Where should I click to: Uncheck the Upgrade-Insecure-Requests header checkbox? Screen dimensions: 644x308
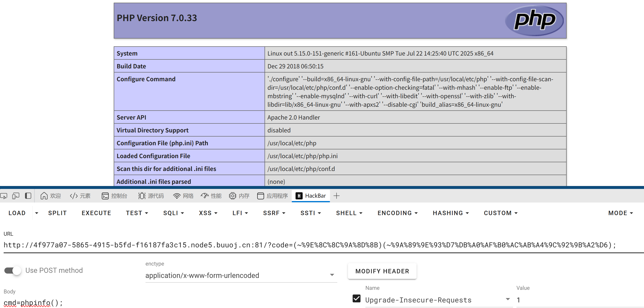[356, 299]
